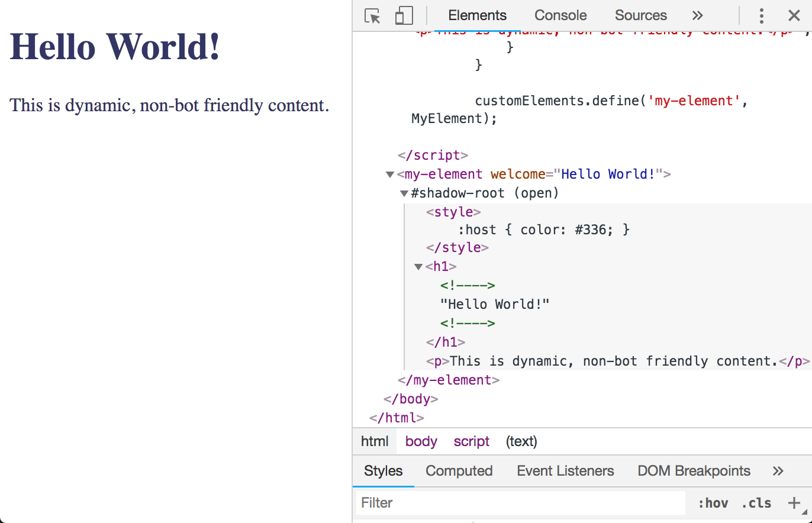The height and width of the screenshot is (523, 812).
Task: Click the new style rule plus icon
Action: 795,503
